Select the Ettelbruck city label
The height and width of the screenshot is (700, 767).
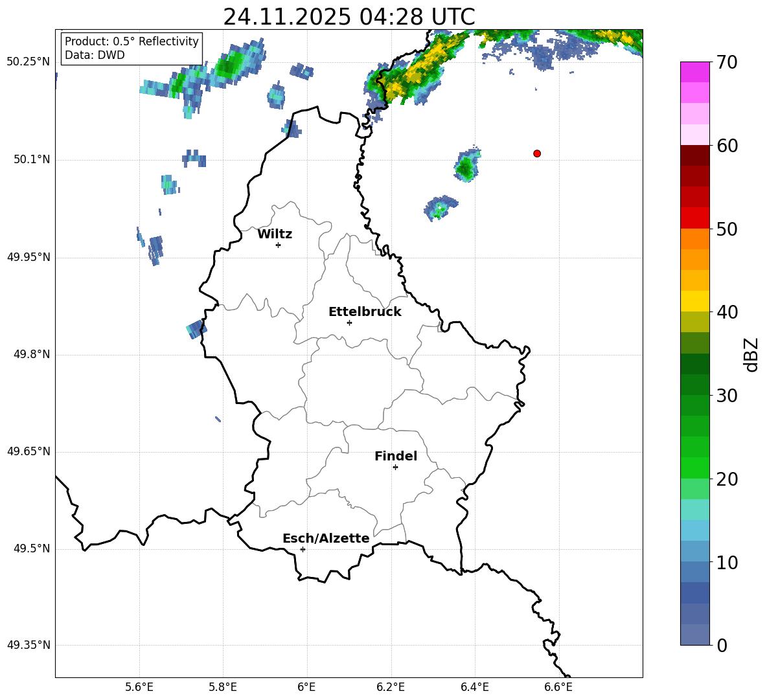(365, 312)
